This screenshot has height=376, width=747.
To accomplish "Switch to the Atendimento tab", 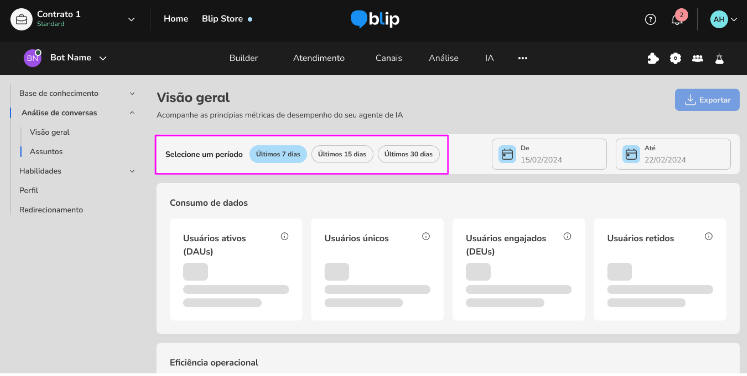I will point(319,58).
